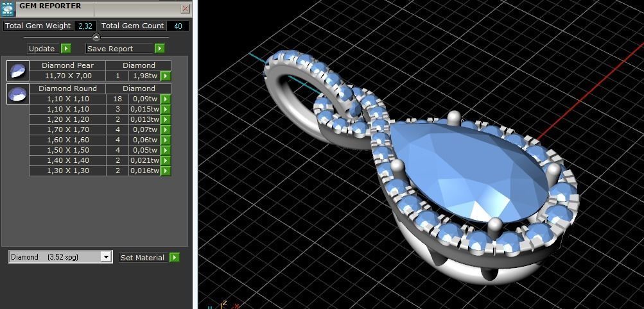644x309 pixels.
Task: Select the 1,30 X 1,30 size cell
Action: (x=68, y=171)
